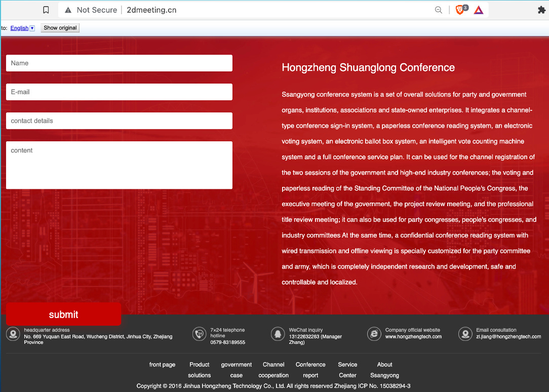This screenshot has height=392, width=549.
Task: Click into the content text area
Action: pos(119,165)
